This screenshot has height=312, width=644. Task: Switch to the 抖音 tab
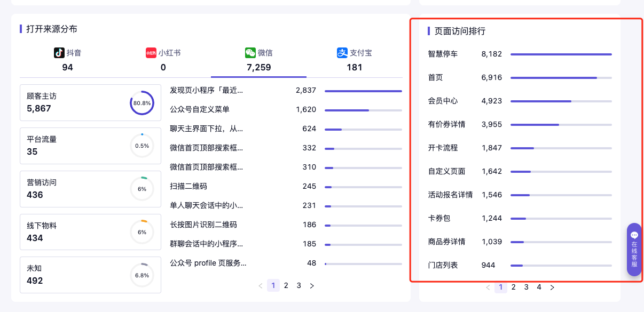[67, 60]
